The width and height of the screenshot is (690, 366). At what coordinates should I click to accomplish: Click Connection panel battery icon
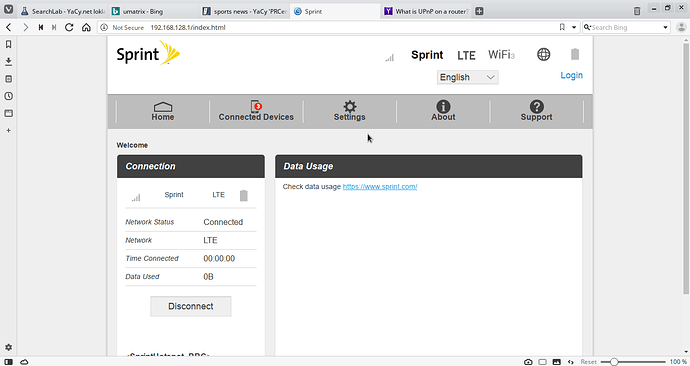click(243, 195)
